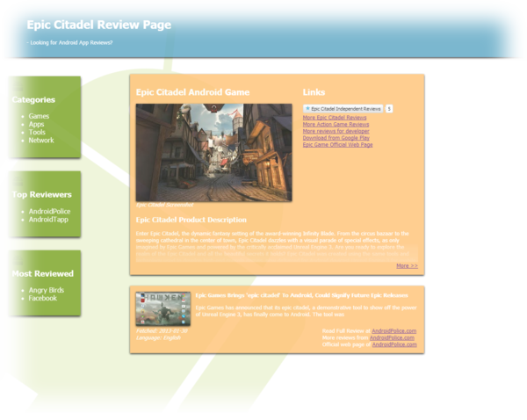Viewport: 527px width, 420px height.
Task: Click the Top Reviewers heading
Action: coord(41,195)
